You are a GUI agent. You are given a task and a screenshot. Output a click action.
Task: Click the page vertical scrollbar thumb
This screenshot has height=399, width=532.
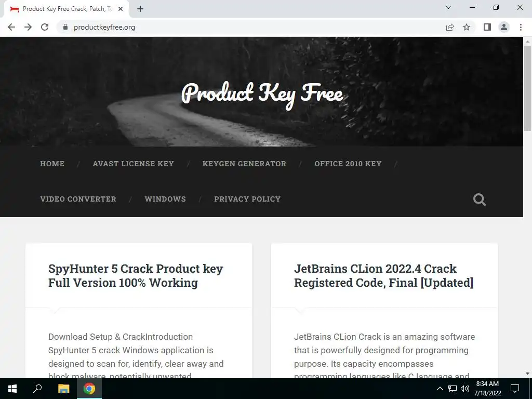click(527, 88)
